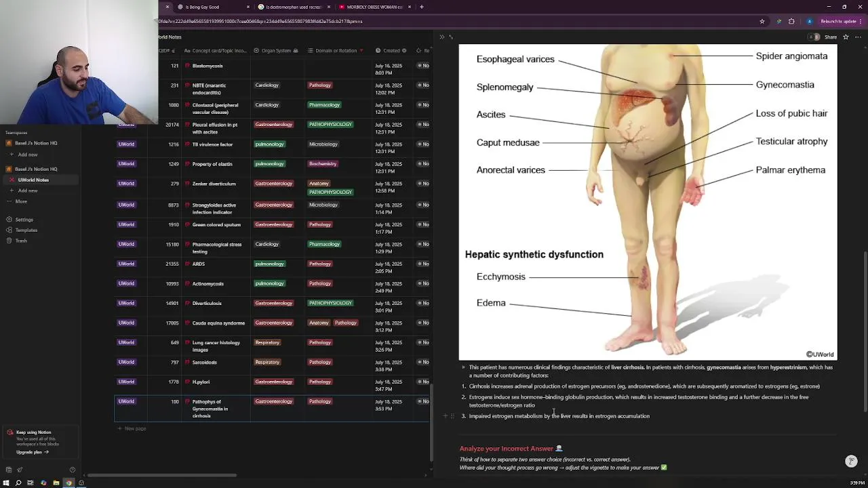Open the Created column header menu
The width and height of the screenshot is (868, 488).
pos(391,50)
